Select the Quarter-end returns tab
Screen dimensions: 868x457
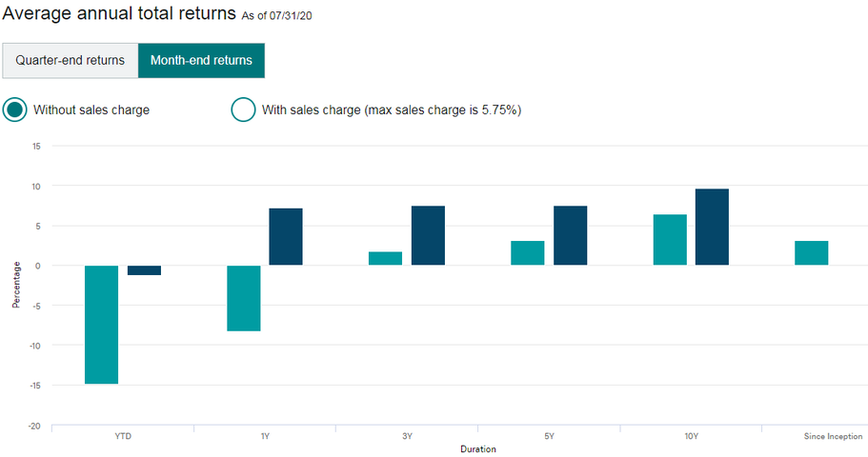[x=70, y=60]
